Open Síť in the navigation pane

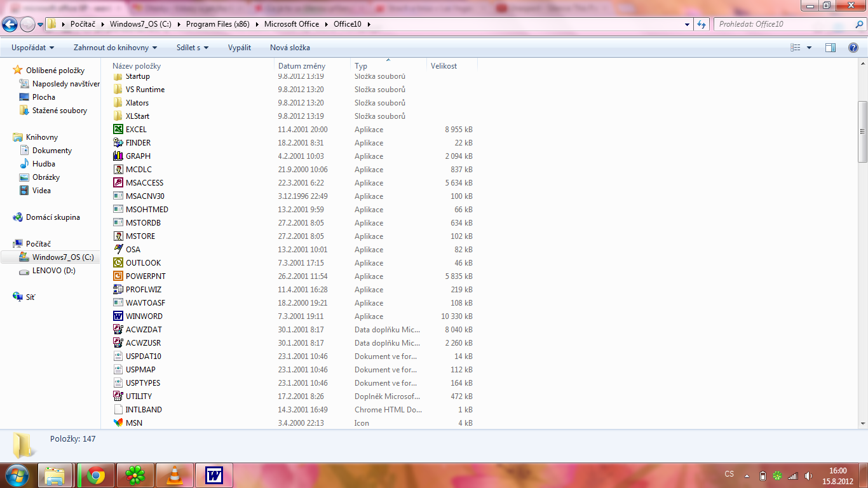pos(31,297)
